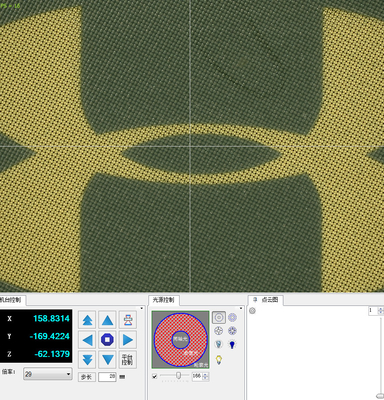Click the blue octagon stop motion button
384x400 pixels.
tap(107, 340)
